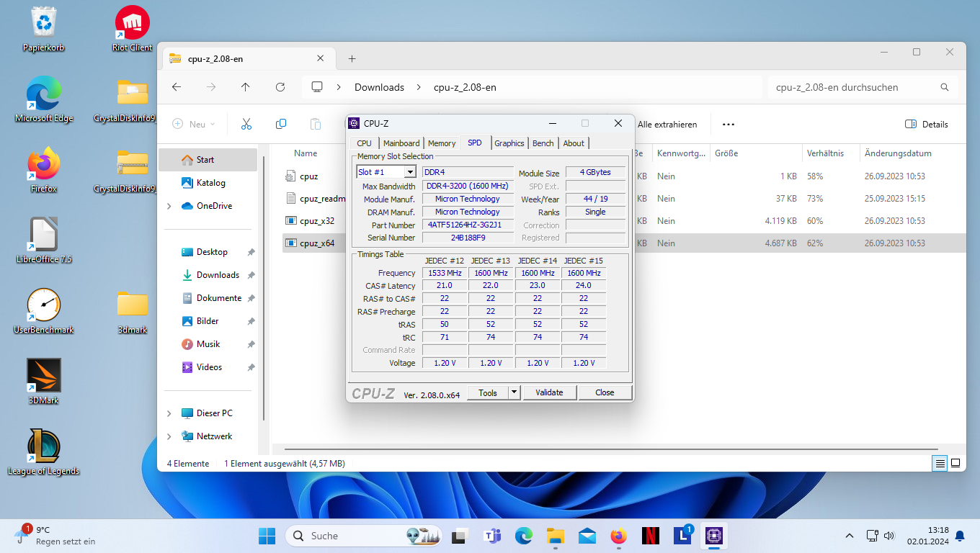
Task: Select Bilder in Explorer quick access
Action: [x=208, y=321]
